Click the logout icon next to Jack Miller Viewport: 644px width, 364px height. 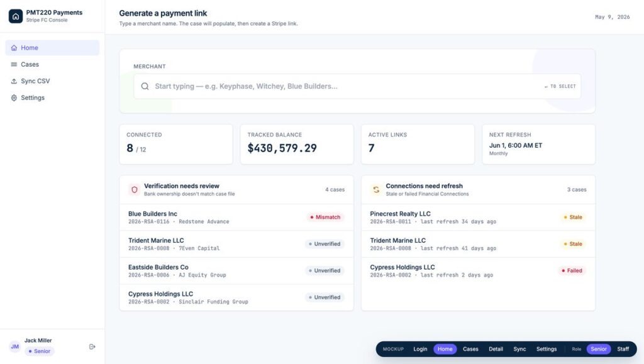click(x=92, y=347)
